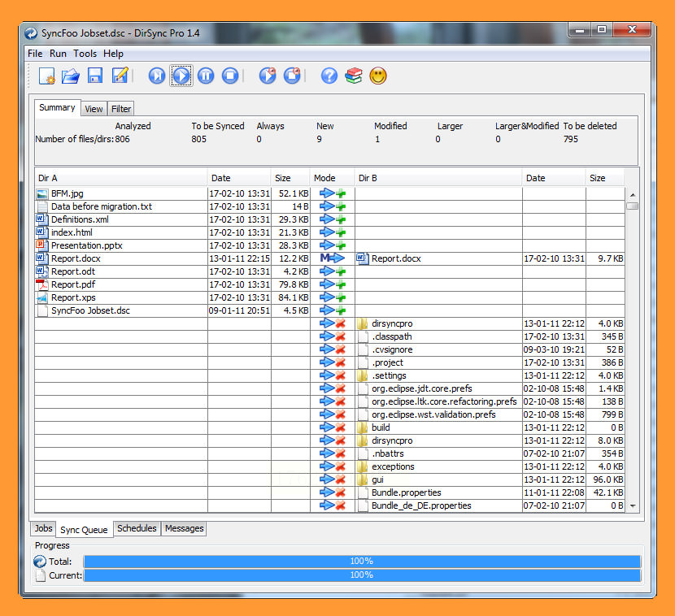Save the job set with floppy disk icon
The image size is (675, 616).
click(95, 76)
